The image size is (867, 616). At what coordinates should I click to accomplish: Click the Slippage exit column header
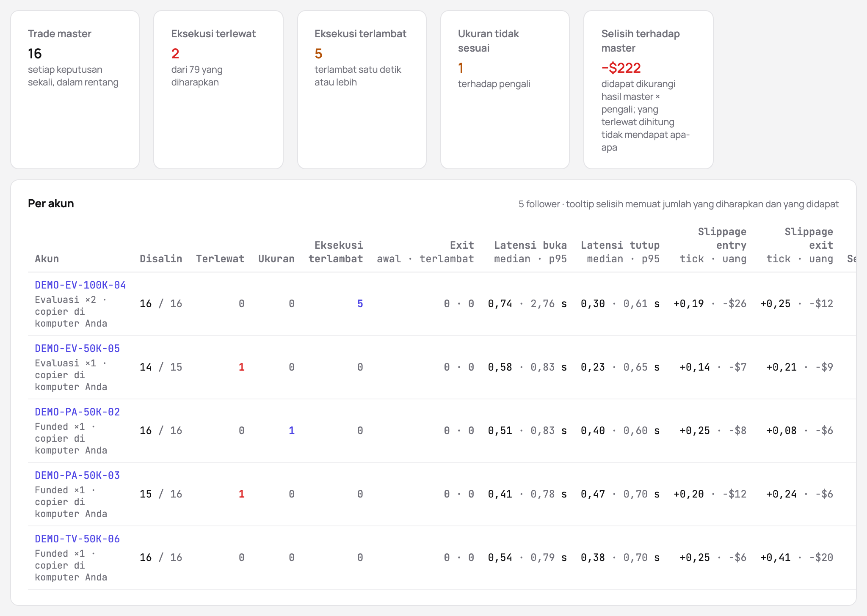tap(800, 245)
